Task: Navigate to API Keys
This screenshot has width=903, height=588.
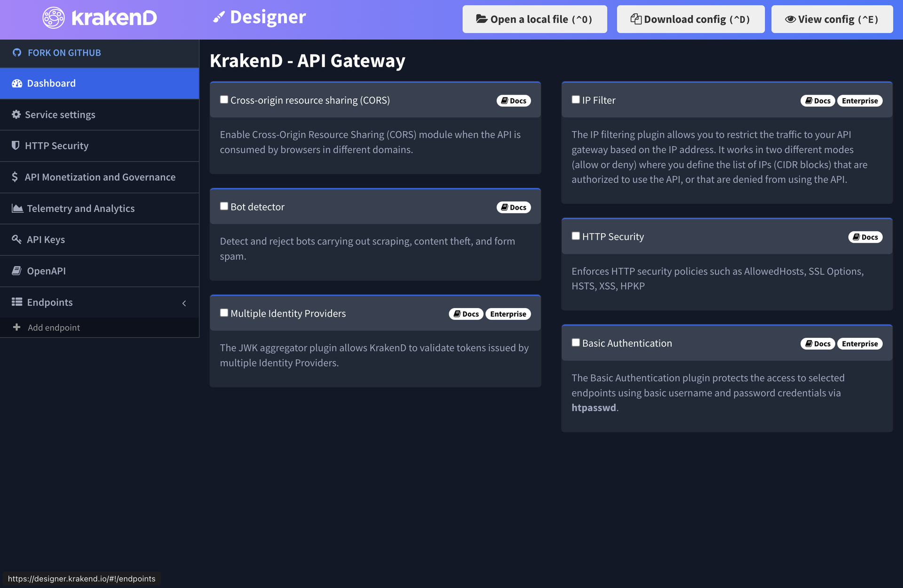Action: pos(100,239)
